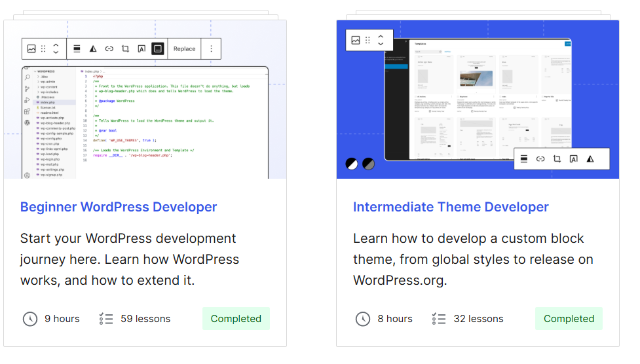The width and height of the screenshot is (640, 364).
Task: Click the search icon in the code editor sidebar
Action: pyautogui.click(x=28, y=77)
